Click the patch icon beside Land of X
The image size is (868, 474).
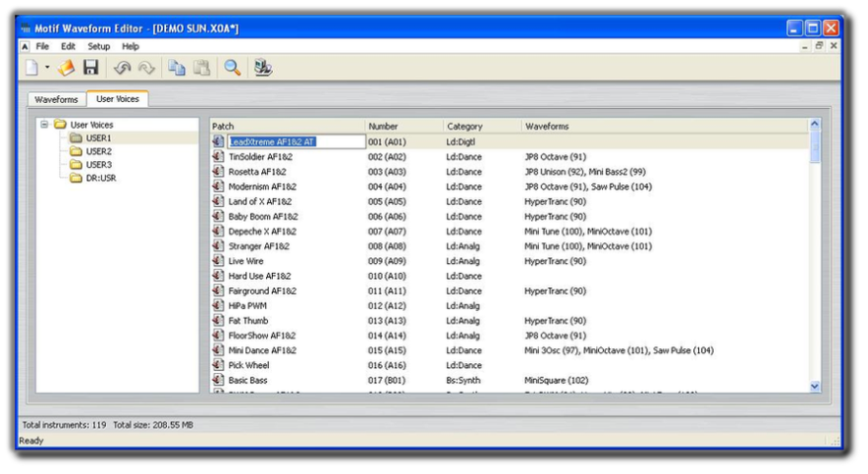click(x=218, y=202)
